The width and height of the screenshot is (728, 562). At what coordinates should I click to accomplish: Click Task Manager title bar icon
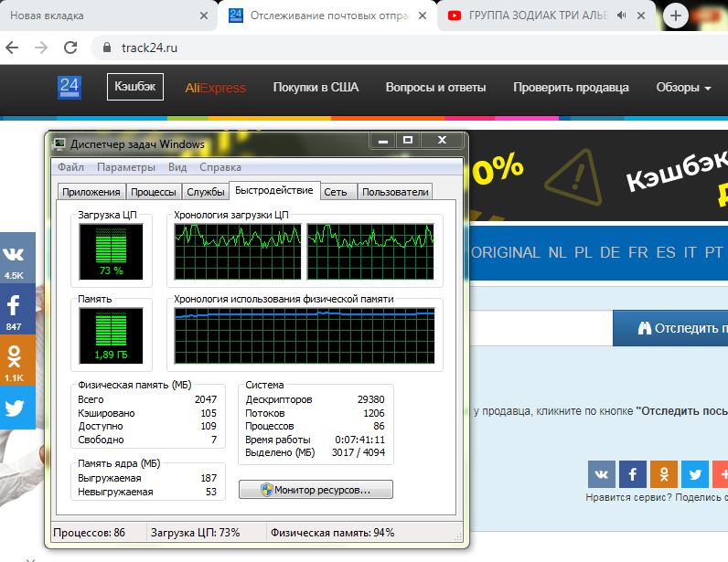coord(59,143)
